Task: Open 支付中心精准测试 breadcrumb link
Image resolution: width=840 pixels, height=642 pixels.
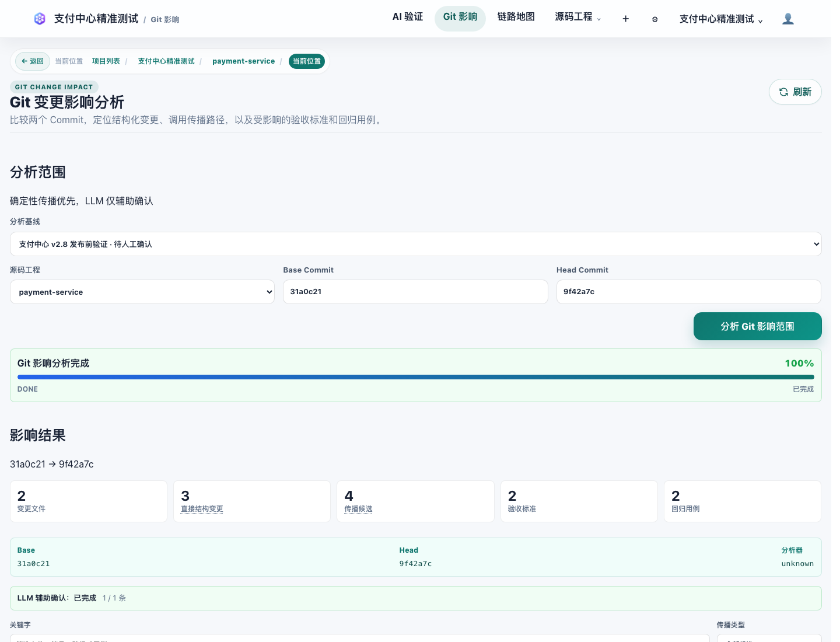Action: [x=166, y=61]
